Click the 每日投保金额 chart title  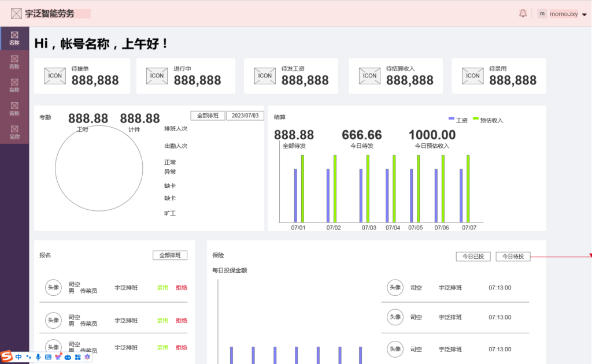[x=230, y=270]
